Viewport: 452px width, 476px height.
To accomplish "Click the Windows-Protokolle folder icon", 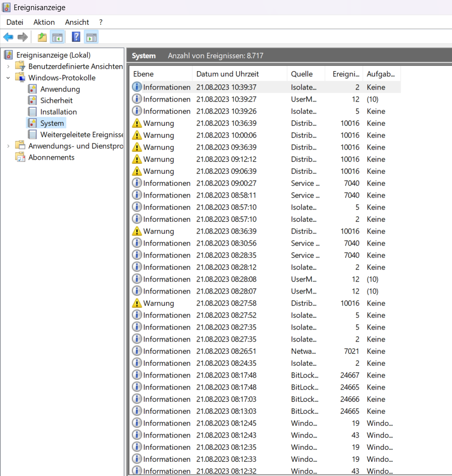I will pos(20,77).
